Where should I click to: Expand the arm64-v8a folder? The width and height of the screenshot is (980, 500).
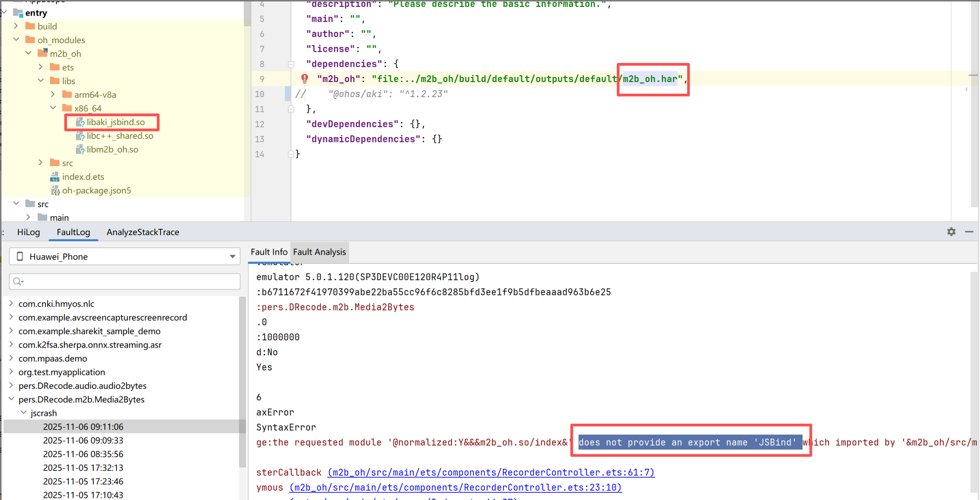coord(53,94)
